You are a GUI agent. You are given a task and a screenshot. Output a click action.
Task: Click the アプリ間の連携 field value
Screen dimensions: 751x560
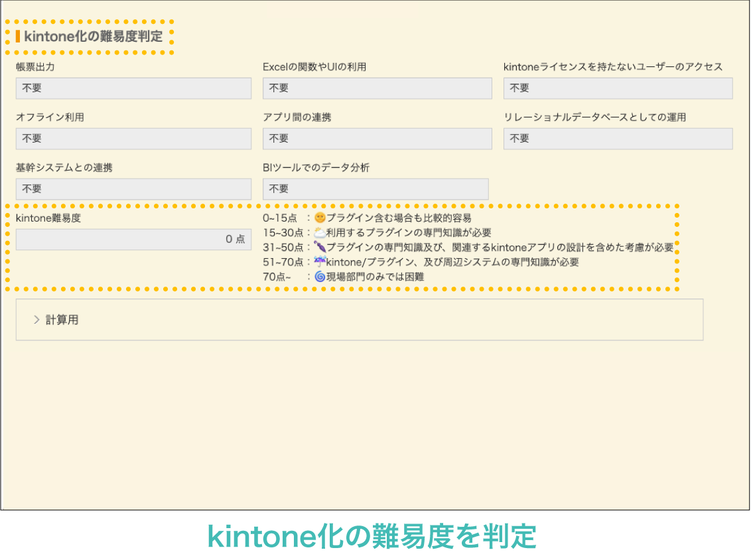pos(377,139)
